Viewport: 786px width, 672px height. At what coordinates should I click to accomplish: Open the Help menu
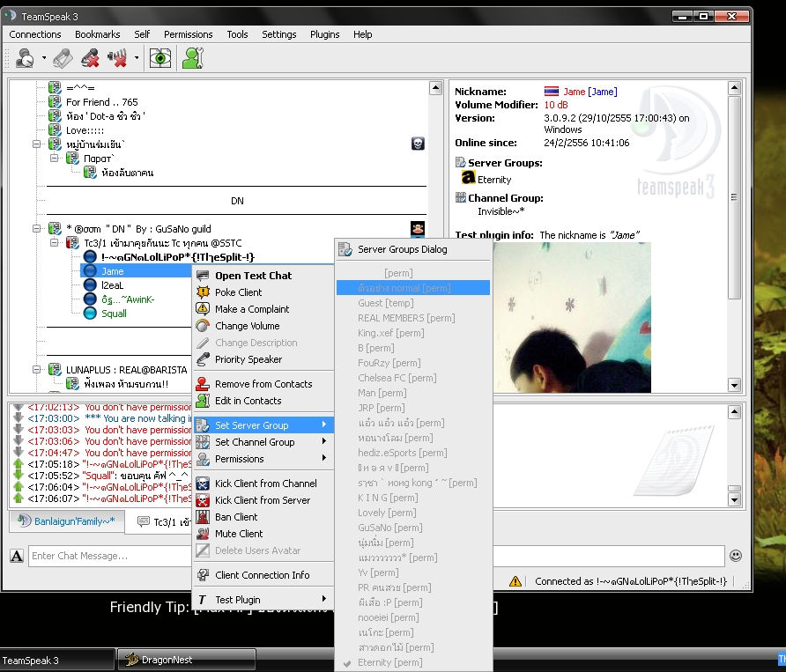click(x=362, y=34)
